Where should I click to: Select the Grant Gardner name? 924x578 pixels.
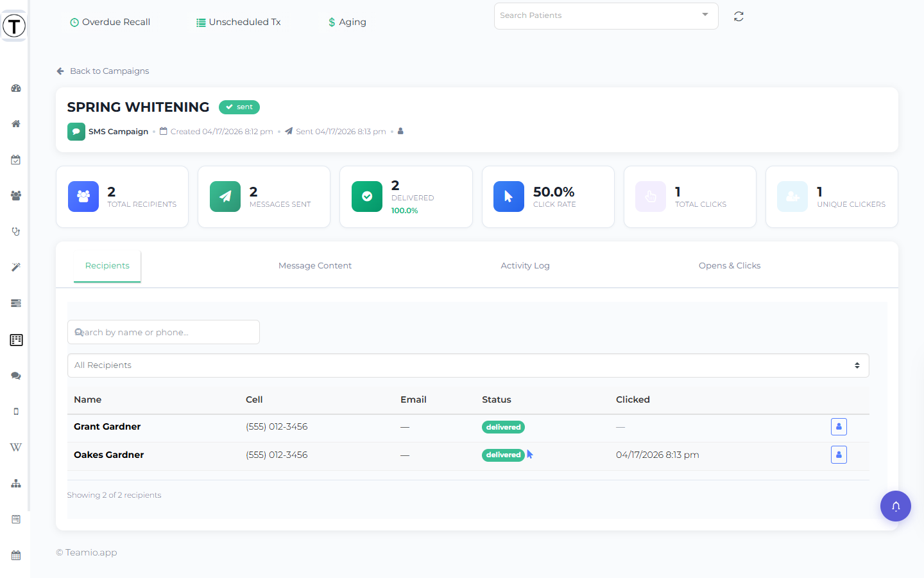click(107, 427)
